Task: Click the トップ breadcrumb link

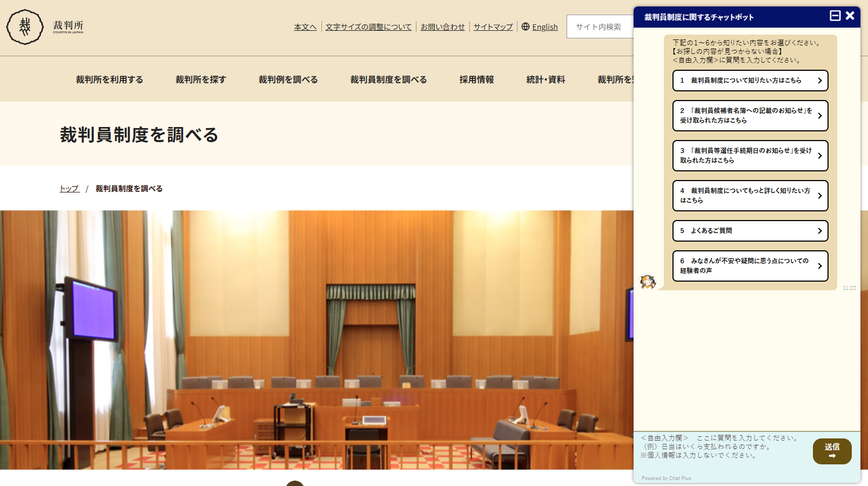Action: tap(69, 189)
